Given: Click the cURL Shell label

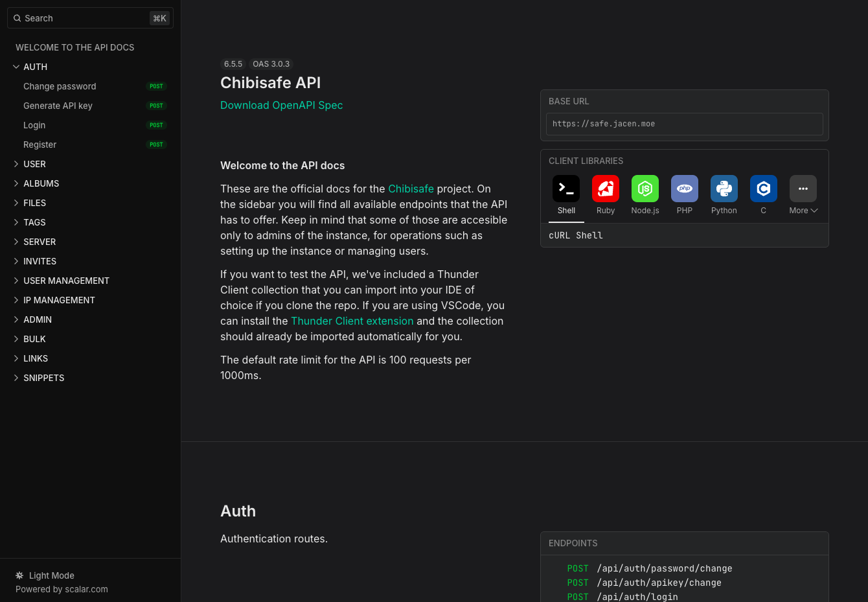Looking at the screenshot, I should tap(576, 235).
